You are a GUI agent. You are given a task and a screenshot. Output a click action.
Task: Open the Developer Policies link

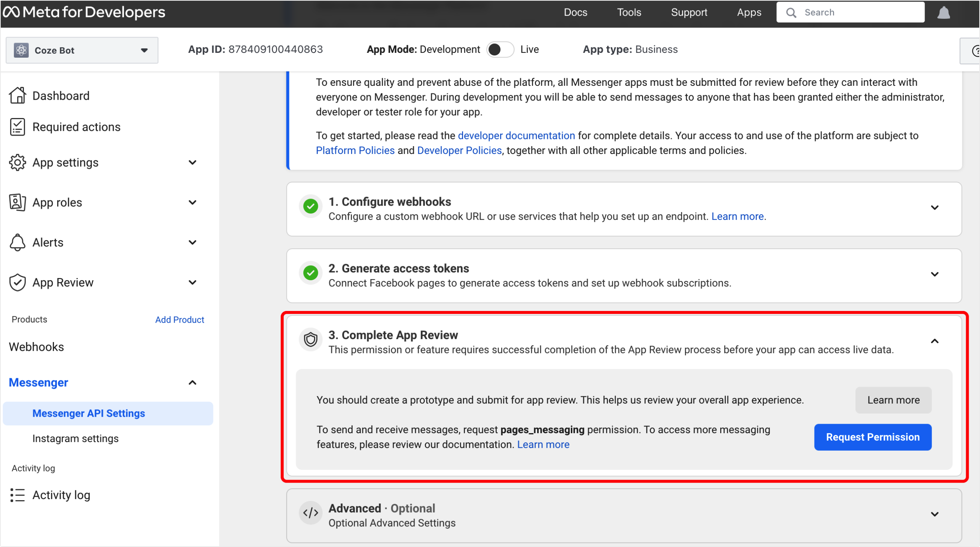click(459, 150)
